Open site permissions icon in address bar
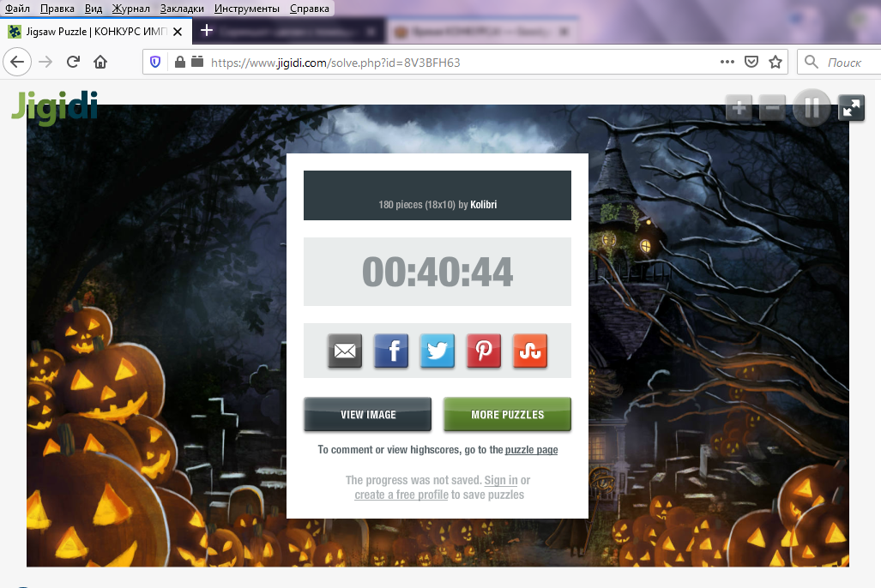 tap(197, 61)
